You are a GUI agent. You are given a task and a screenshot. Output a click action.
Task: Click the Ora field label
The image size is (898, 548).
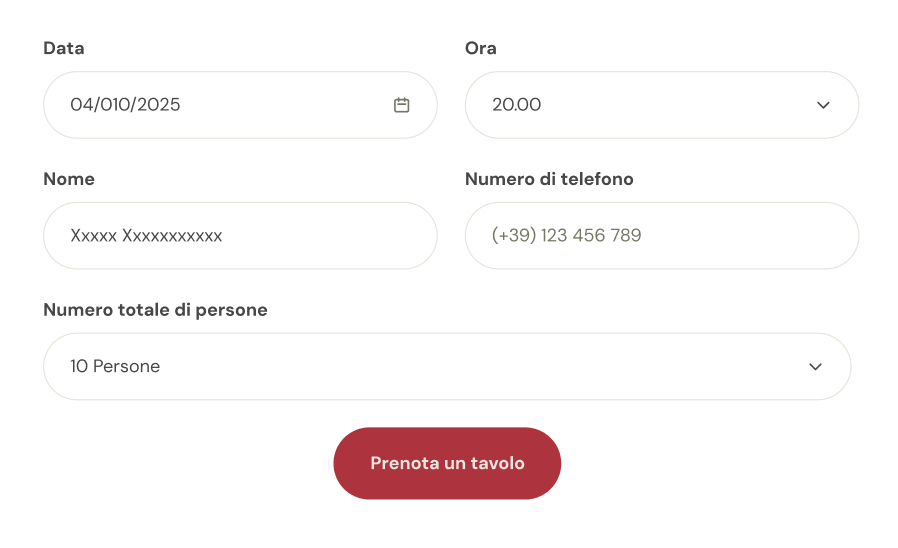pos(481,48)
